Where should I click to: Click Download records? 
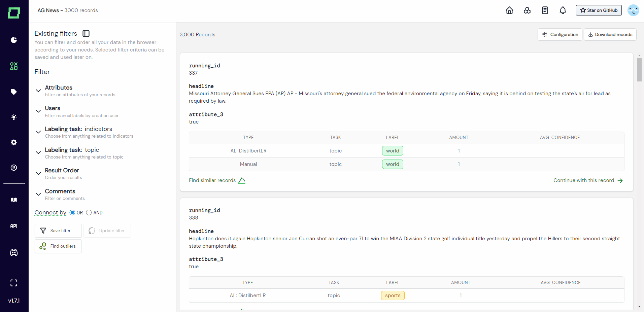610,35
